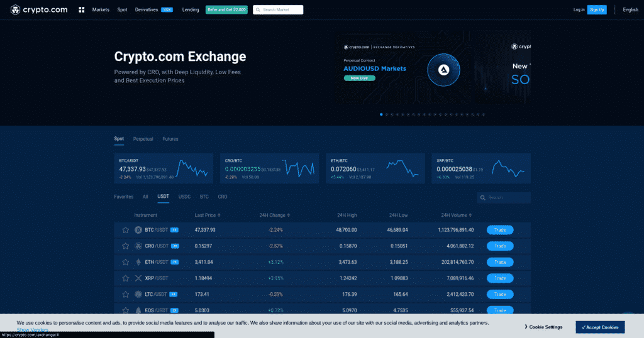Click the magnifier icon in Search Market

click(x=258, y=10)
